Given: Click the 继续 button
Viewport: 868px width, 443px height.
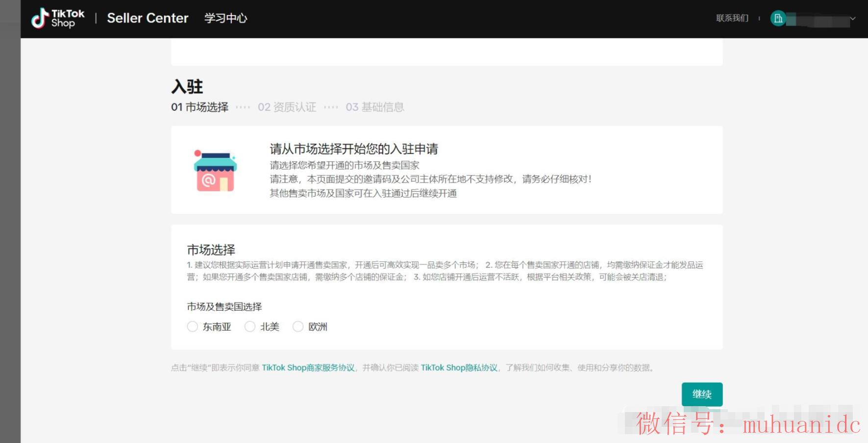Looking at the screenshot, I should [702, 394].
